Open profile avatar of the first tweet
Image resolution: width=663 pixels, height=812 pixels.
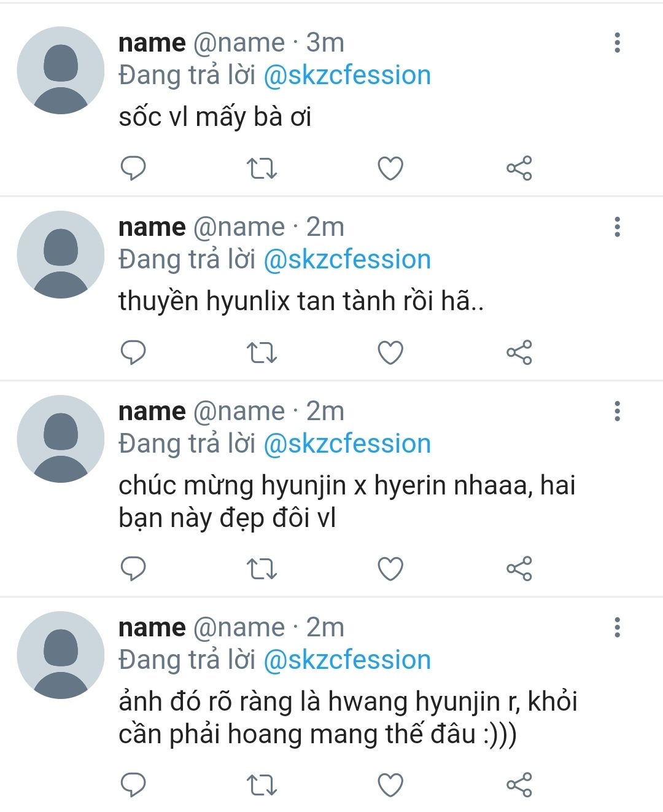pos(61,71)
